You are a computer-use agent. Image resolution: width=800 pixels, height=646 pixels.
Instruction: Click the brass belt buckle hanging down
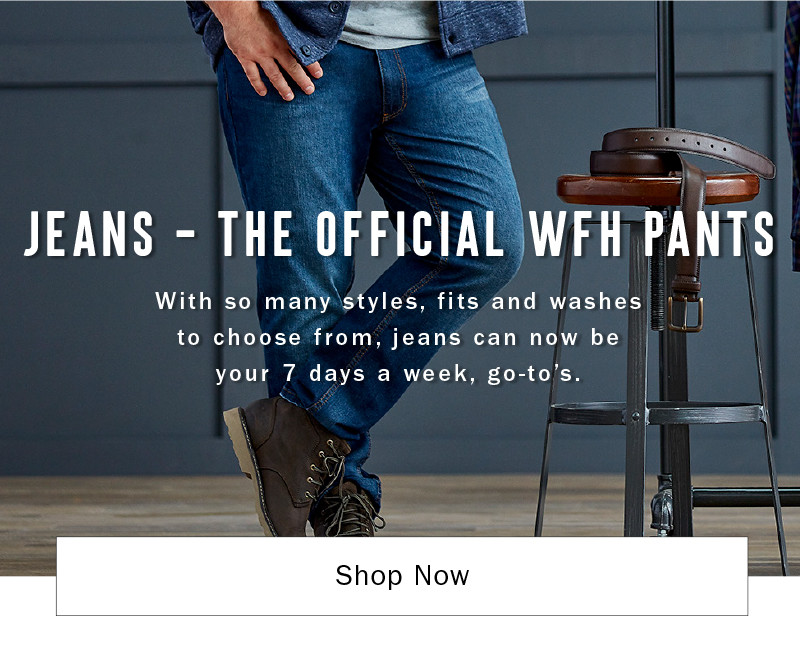point(685,314)
